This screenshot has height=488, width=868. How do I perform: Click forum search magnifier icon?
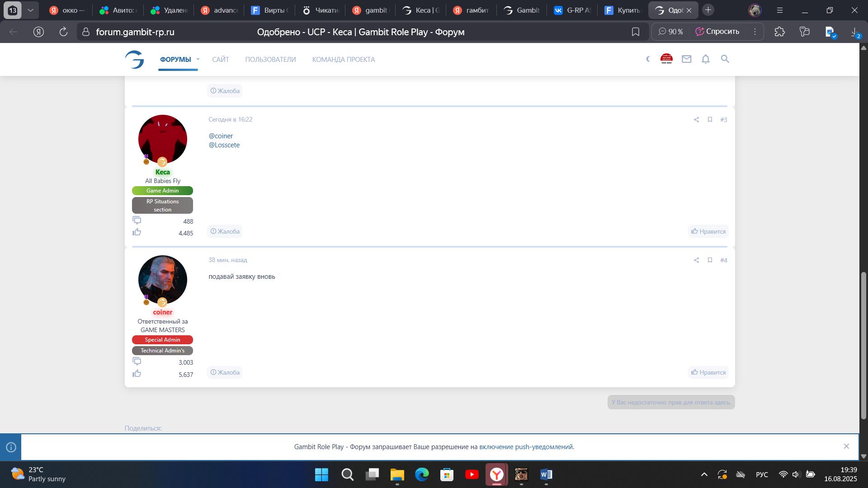point(725,59)
